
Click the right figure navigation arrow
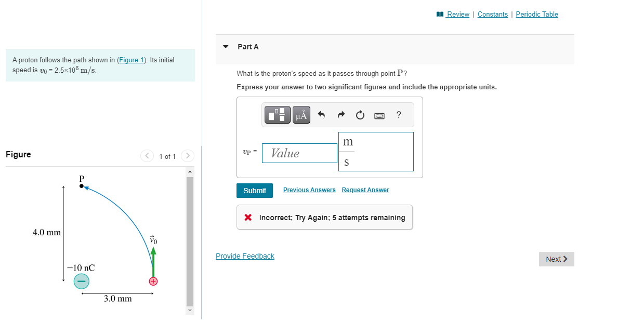(187, 155)
